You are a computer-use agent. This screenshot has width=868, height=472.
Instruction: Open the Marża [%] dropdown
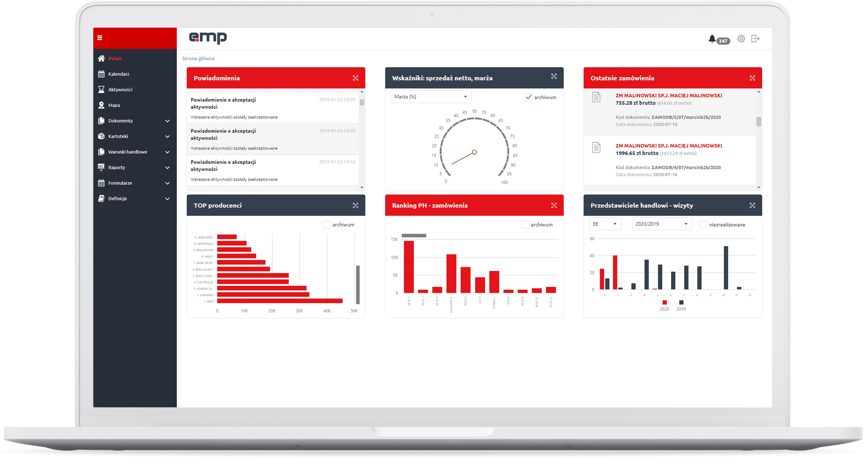(x=431, y=97)
